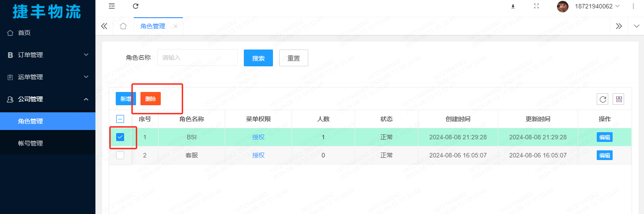
Task: Click the 创建时间 column header
Action: (458, 119)
